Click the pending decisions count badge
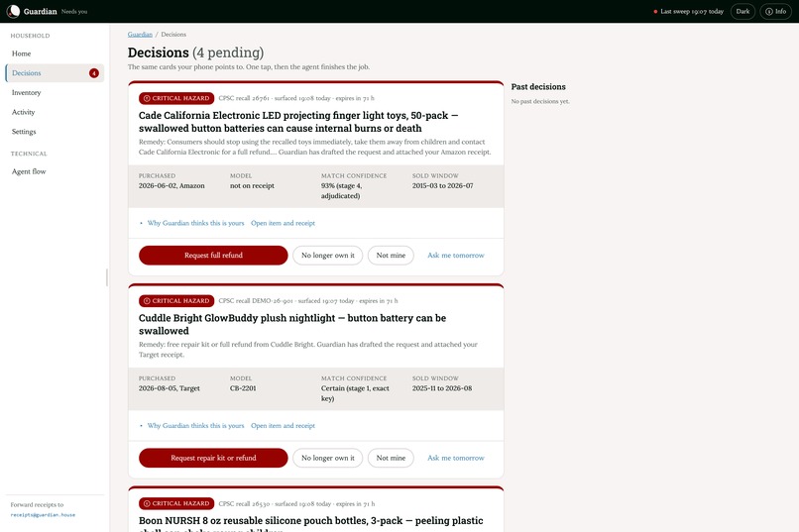 pyautogui.click(x=94, y=73)
